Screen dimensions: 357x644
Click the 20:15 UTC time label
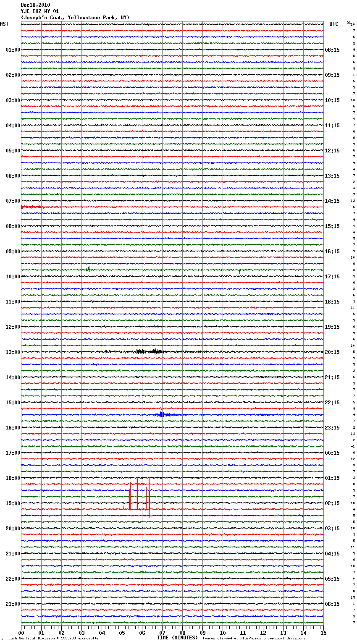[332, 352]
